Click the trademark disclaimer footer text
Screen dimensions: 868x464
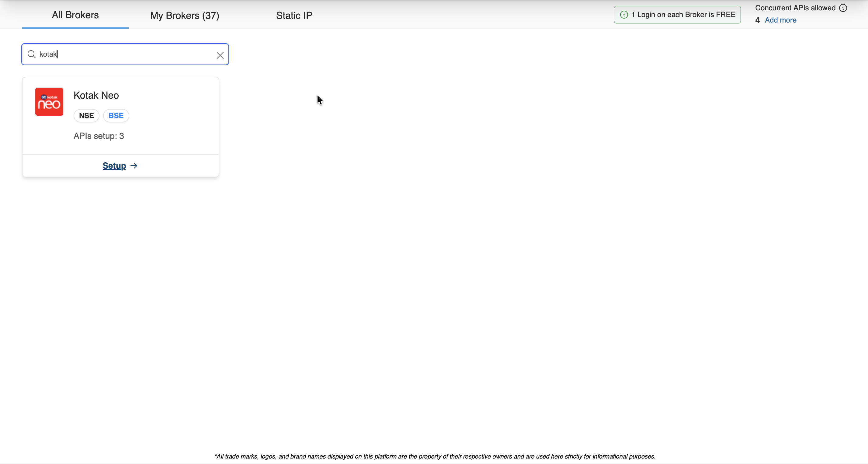pos(435,456)
